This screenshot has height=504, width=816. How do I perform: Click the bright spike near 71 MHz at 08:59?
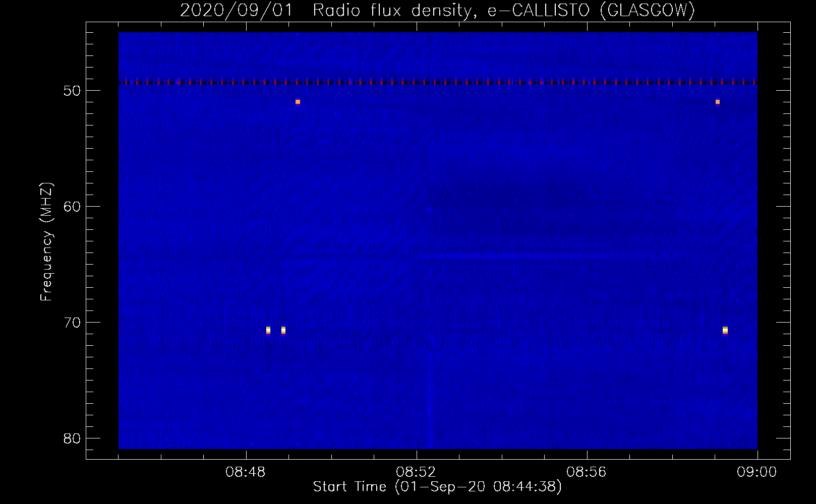pos(725,330)
